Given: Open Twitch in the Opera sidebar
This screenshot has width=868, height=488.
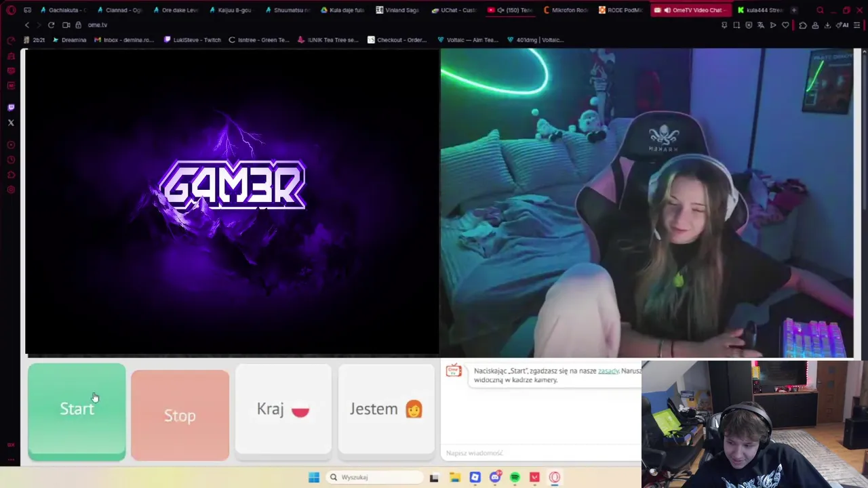Looking at the screenshot, I should (11, 107).
